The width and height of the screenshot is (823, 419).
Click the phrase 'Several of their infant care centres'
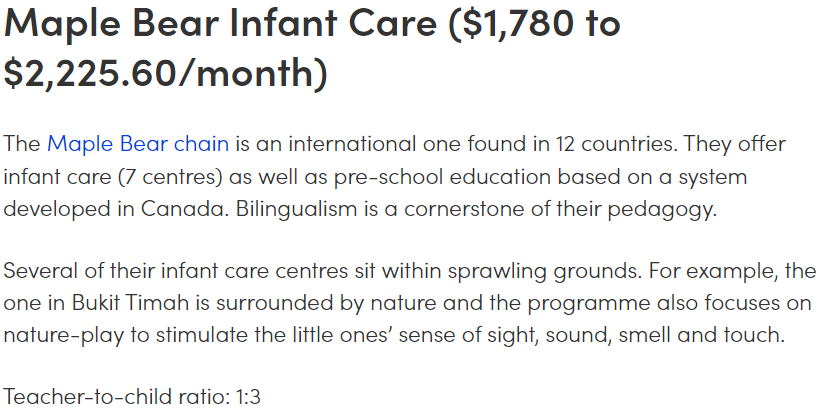click(x=176, y=272)
